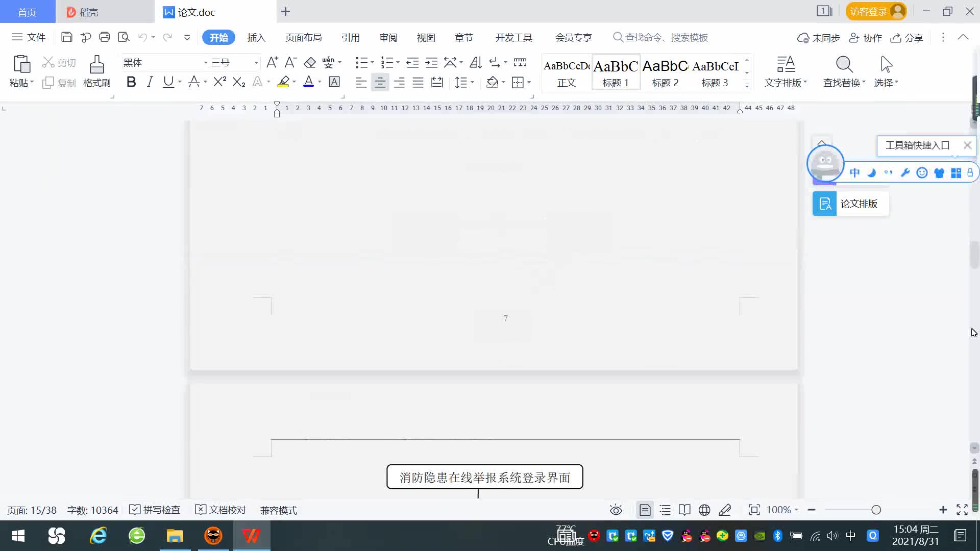Viewport: 980px width, 551px height.
Task: Expand the styles gallery list
Action: pyautogui.click(x=747, y=86)
